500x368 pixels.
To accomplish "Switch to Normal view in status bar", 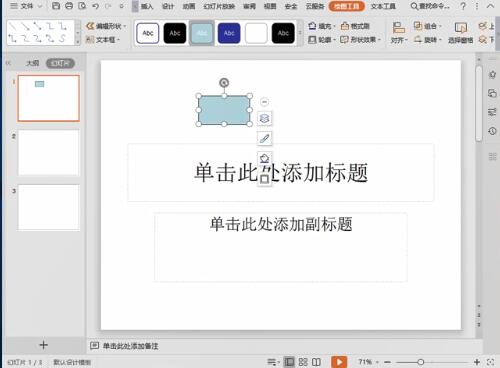I will click(x=289, y=362).
